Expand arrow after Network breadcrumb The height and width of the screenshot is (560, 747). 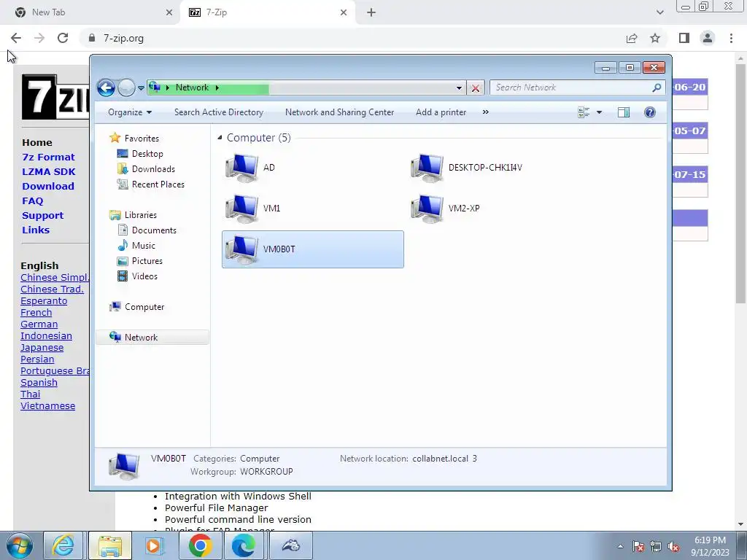pyautogui.click(x=217, y=87)
